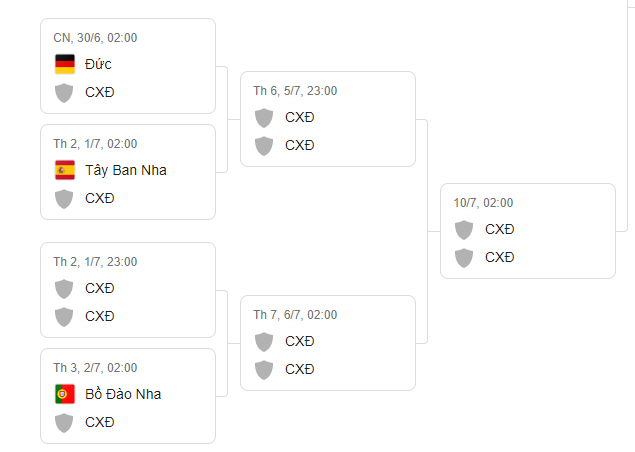Click the Portugal flag icon
Viewport: 635px width, 452px height.
(x=64, y=394)
